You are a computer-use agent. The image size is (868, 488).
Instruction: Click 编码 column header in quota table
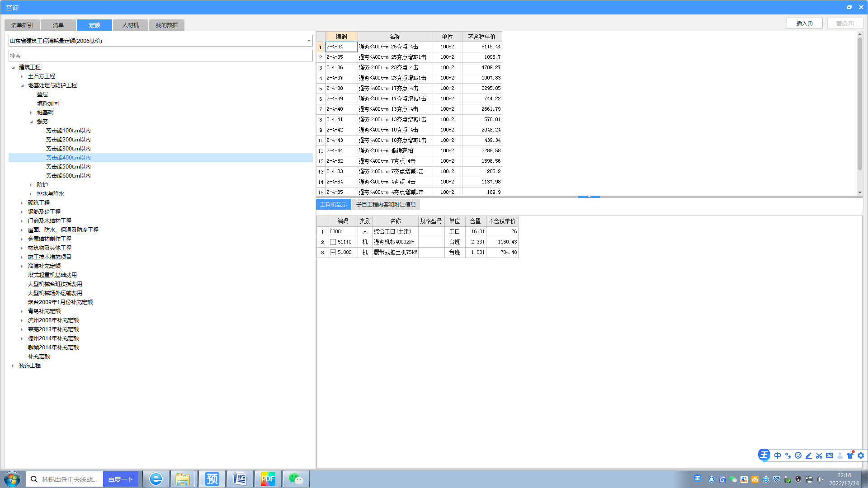342,37
